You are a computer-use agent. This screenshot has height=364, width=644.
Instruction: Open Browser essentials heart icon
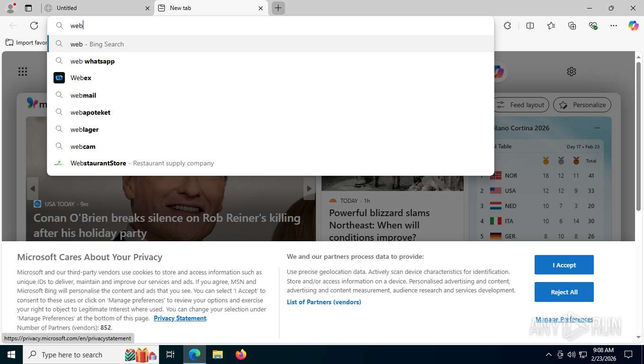(x=593, y=26)
